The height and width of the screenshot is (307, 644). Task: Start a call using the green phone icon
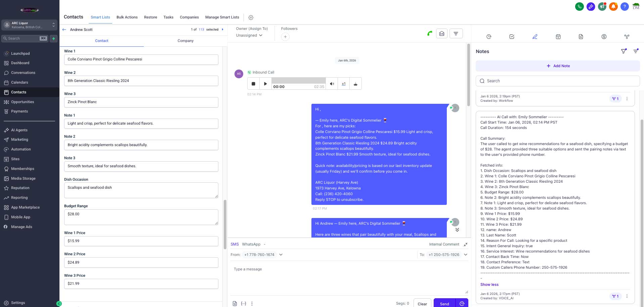[x=430, y=33]
